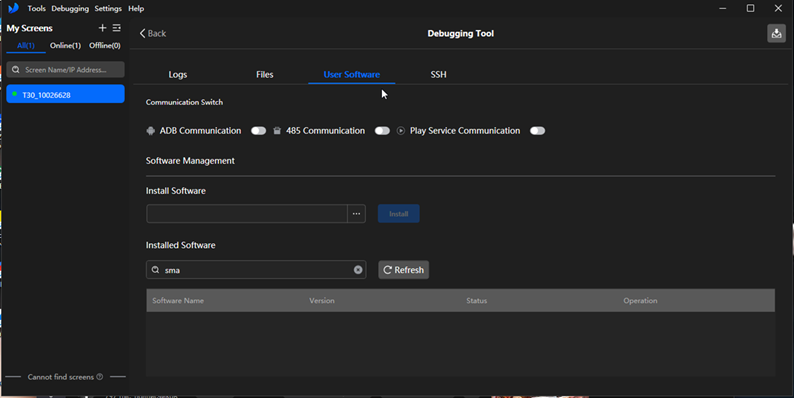Close the application window
Image resolution: width=794 pixels, height=398 pixels.
click(x=778, y=9)
